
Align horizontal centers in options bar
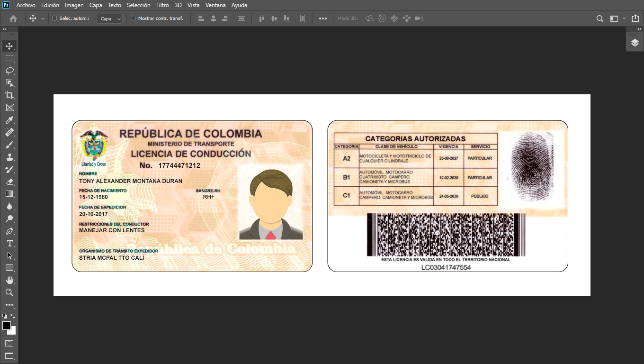point(213,18)
